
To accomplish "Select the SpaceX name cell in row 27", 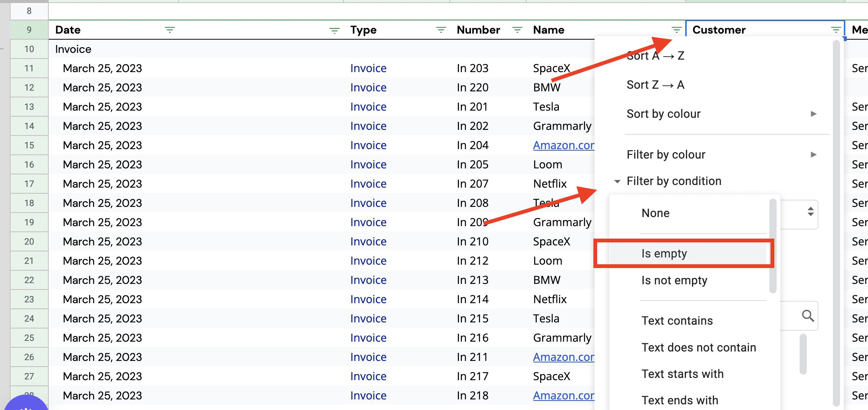I will click(x=551, y=376).
